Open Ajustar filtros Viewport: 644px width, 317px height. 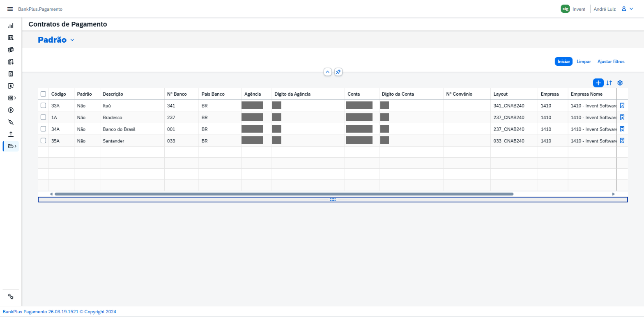click(x=611, y=62)
